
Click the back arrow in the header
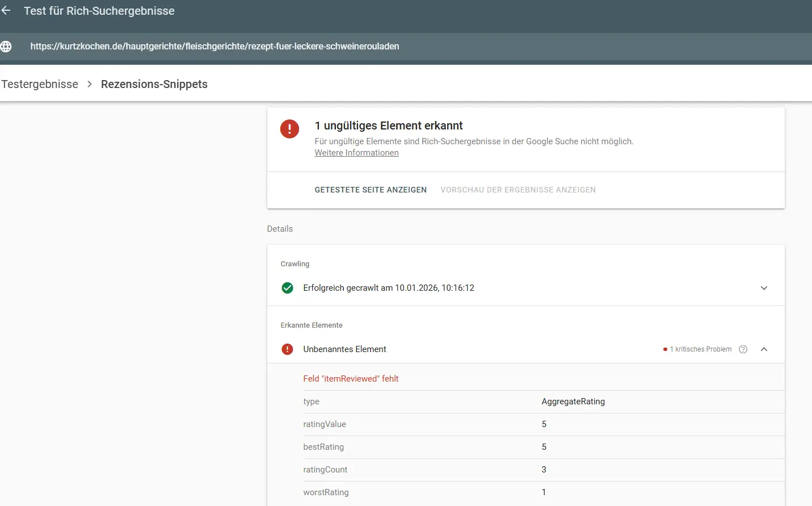pos(6,11)
